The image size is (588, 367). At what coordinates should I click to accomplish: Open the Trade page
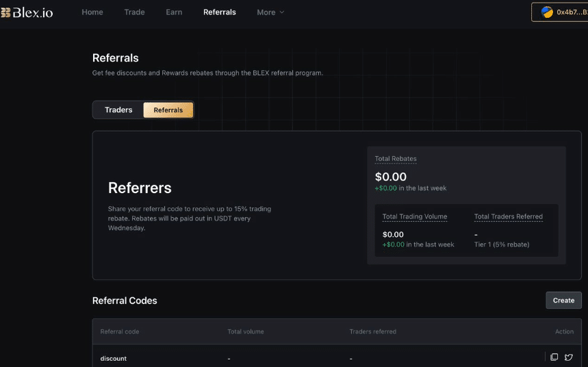coord(134,12)
